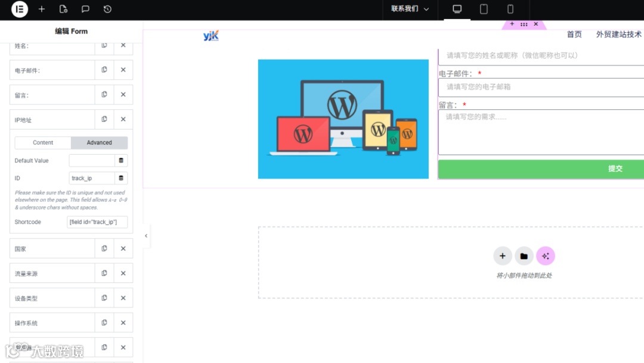Expand the 操作系统 field row

[52, 323]
